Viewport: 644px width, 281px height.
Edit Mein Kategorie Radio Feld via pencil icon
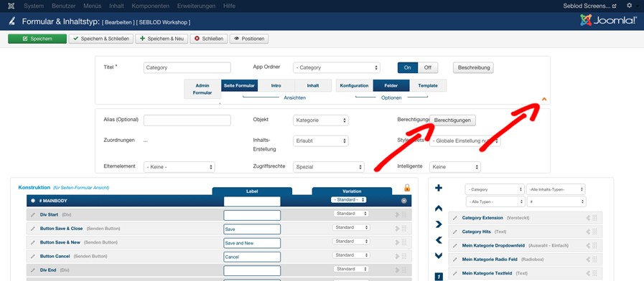click(454, 259)
